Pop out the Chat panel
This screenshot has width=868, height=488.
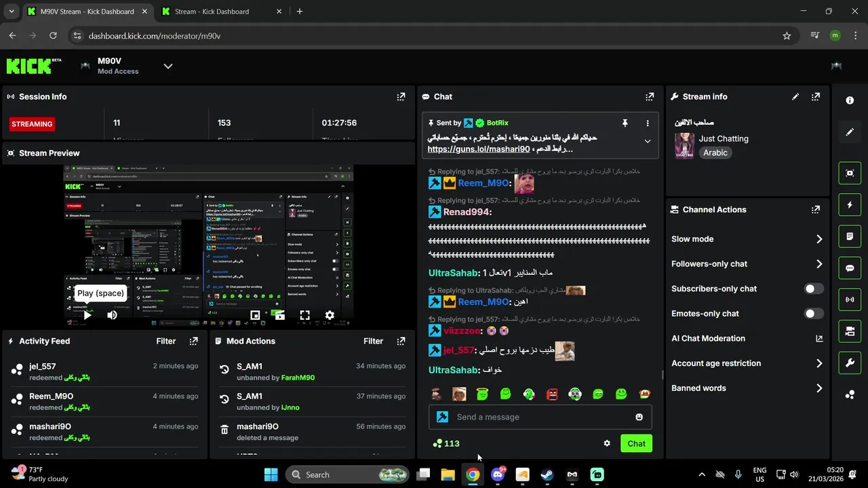[650, 97]
